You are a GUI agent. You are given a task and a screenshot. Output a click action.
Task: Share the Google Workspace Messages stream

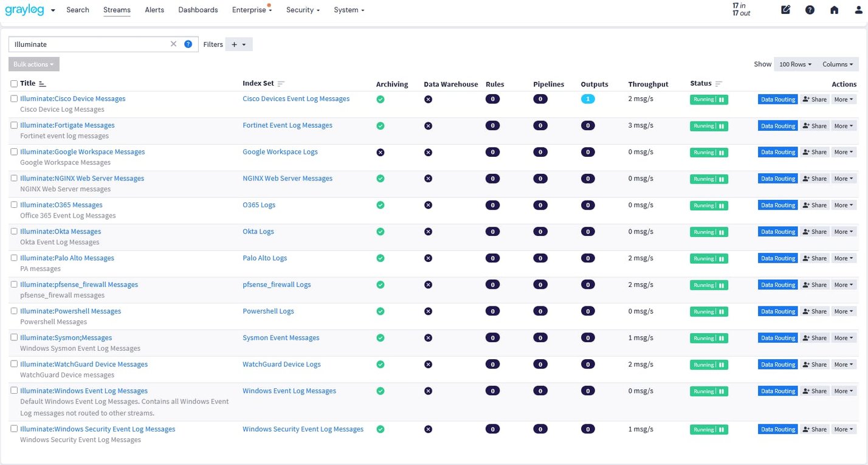(815, 153)
